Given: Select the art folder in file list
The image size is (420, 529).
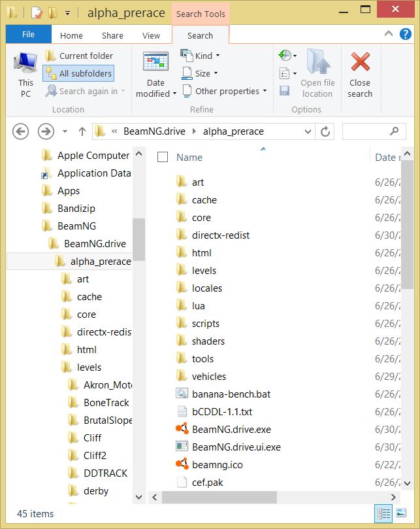Looking at the screenshot, I should click(197, 182).
